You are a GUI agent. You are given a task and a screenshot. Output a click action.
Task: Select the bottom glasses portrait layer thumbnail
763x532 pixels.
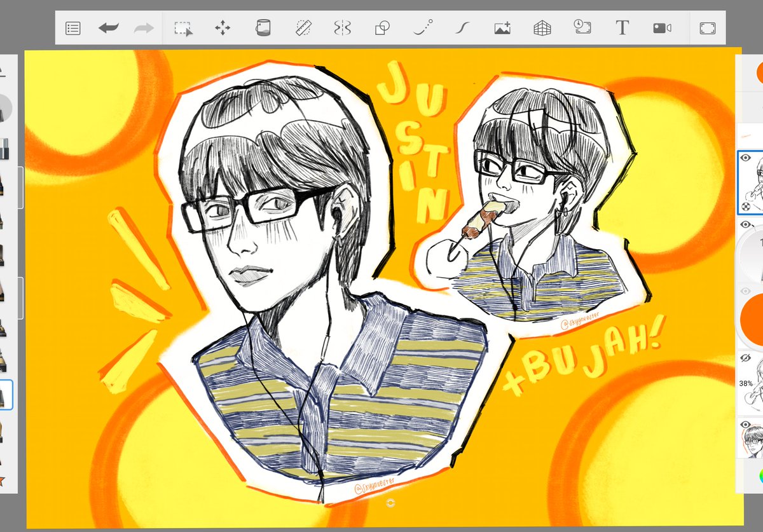pos(751,439)
